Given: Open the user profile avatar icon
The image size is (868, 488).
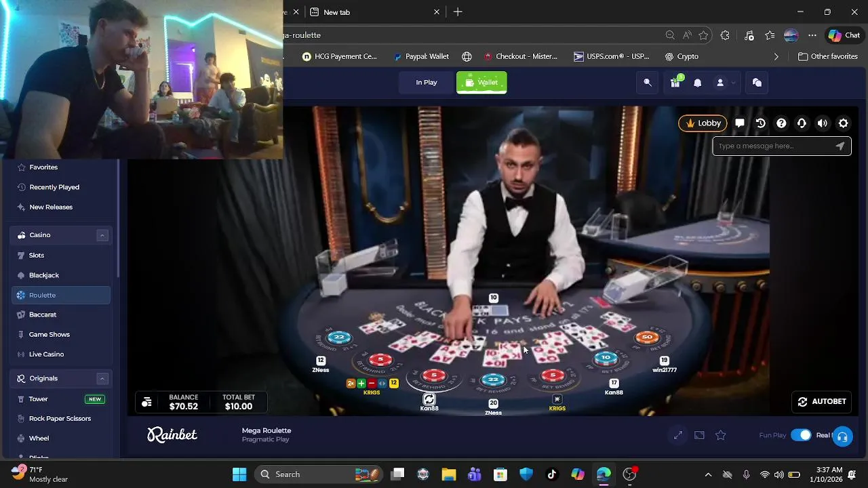Looking at the screenshot, I should [x=720, y=83].
